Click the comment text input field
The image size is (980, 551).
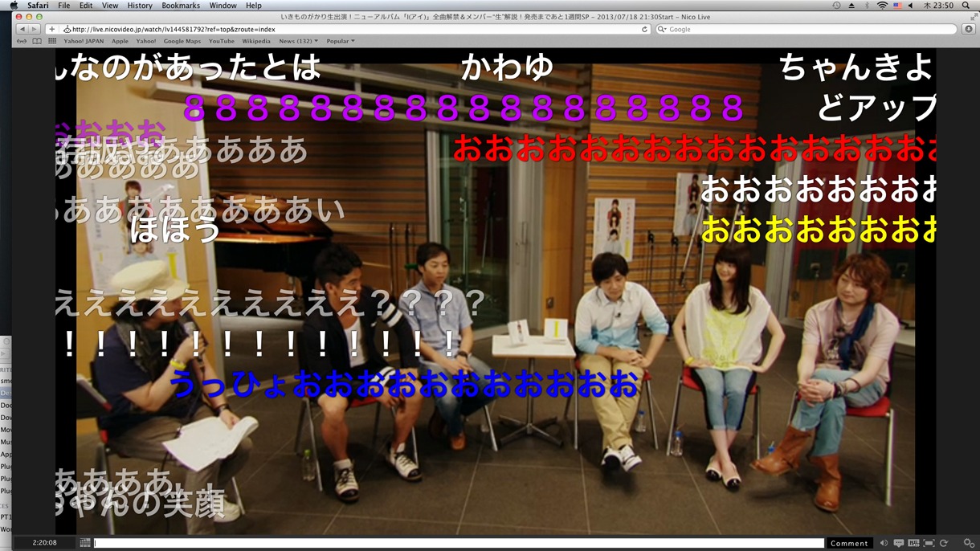pos(458,543)
